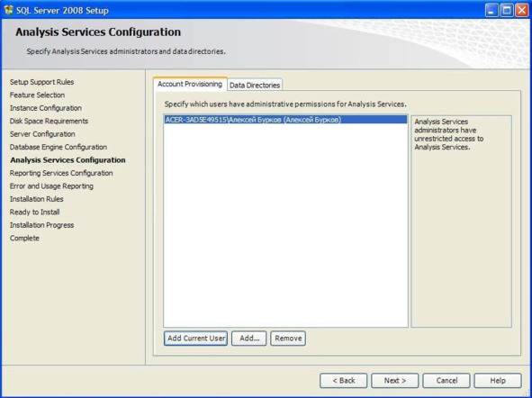Image resolution: width=532 pixels, height=398 pixels.
Task: Click the Setup Support Rules step
Action: pos(41,82)
